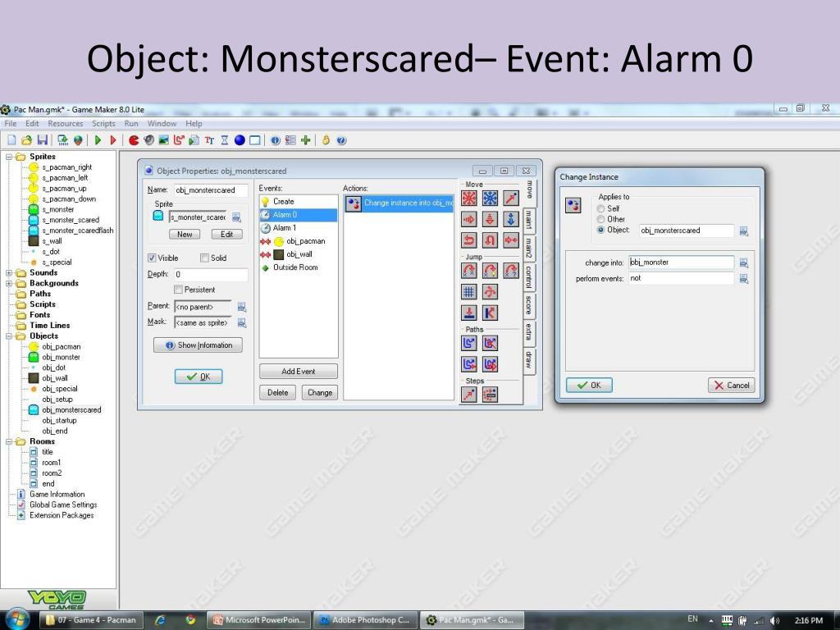This screenshot has height=630, width=840.
Task: Click the change into input field
Action: point(681,262)
